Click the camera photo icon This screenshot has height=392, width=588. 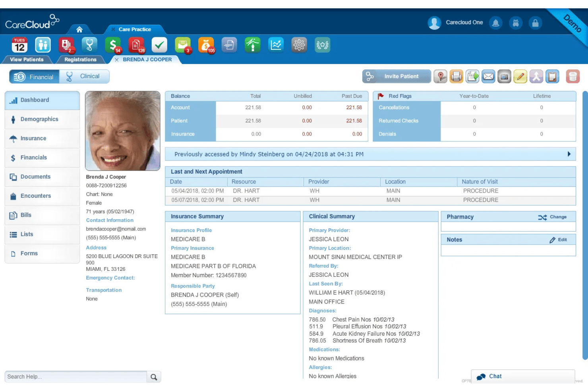pos(504,76)
